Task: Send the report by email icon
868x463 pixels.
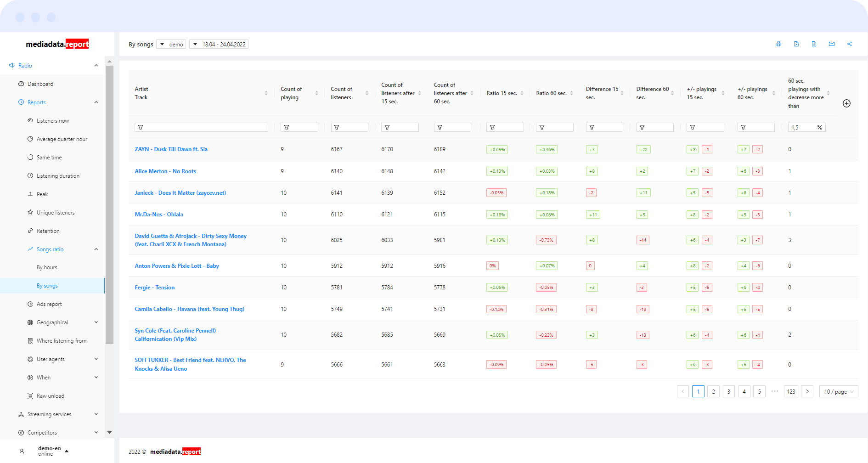Action: (x=832, y=44)
